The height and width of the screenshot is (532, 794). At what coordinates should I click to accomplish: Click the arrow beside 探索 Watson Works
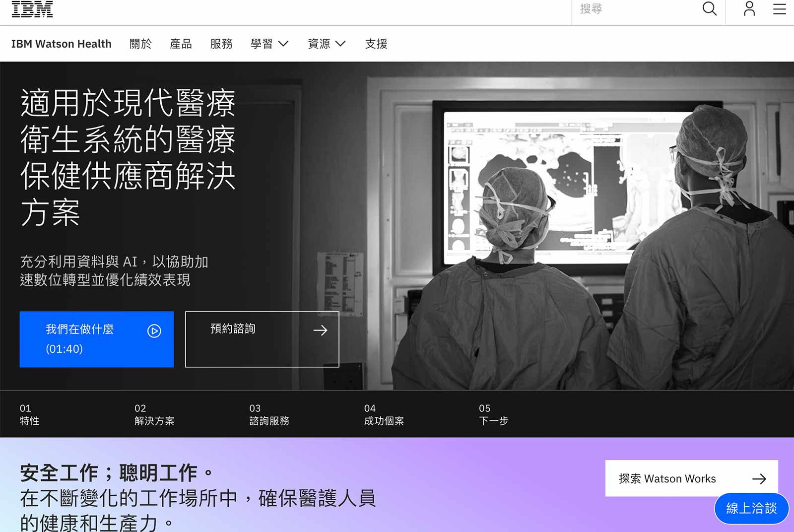(x=759, y=478)
